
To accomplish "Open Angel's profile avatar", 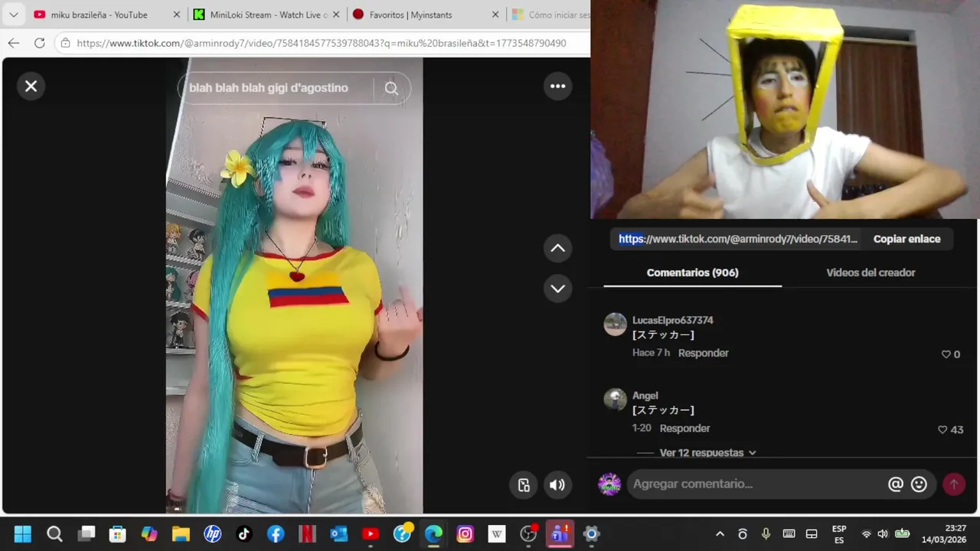I will [616, 400].
